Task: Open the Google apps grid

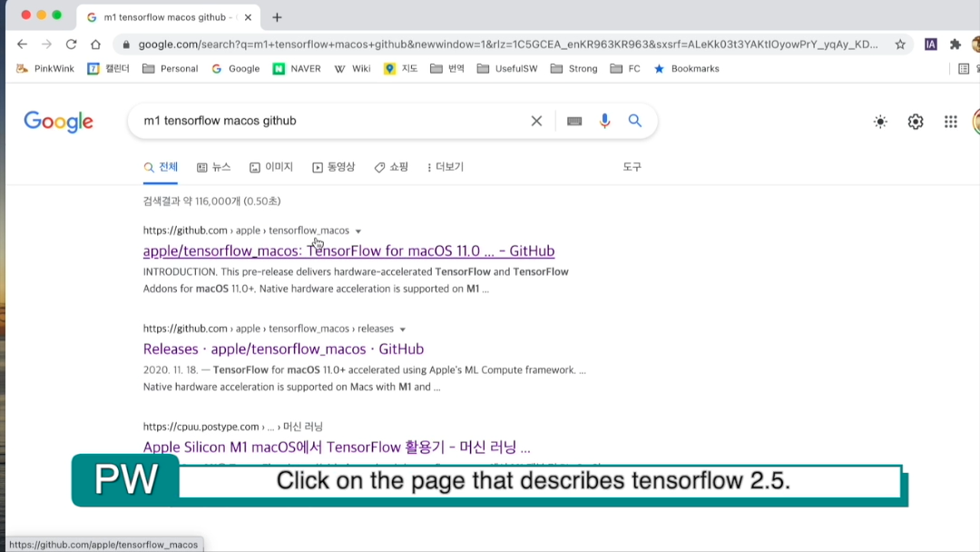Action: 951,122
